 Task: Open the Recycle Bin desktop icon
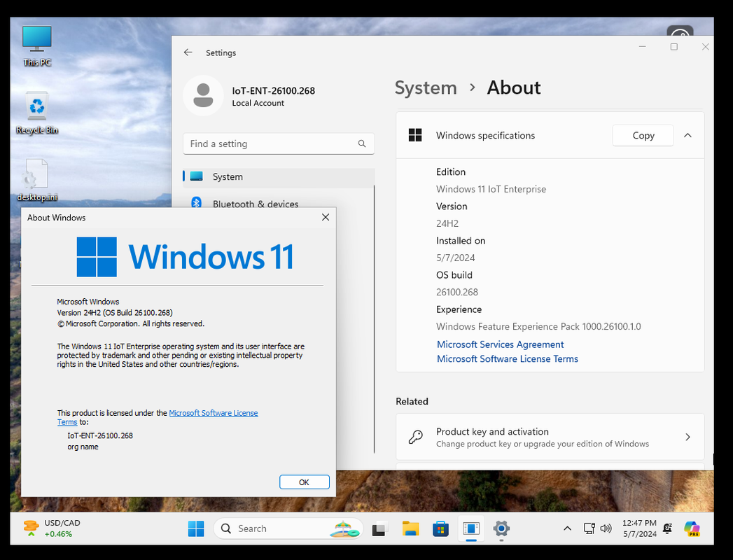click(37, 113)
